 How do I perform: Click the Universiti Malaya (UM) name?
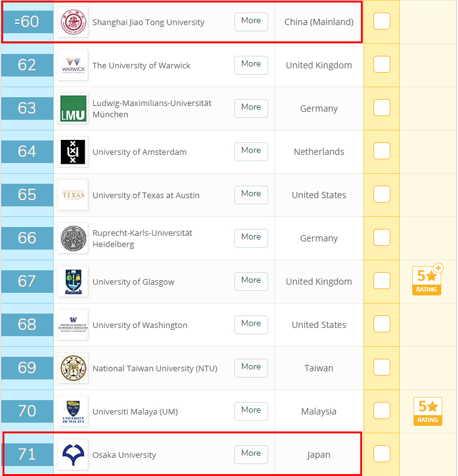pos(135,411)
